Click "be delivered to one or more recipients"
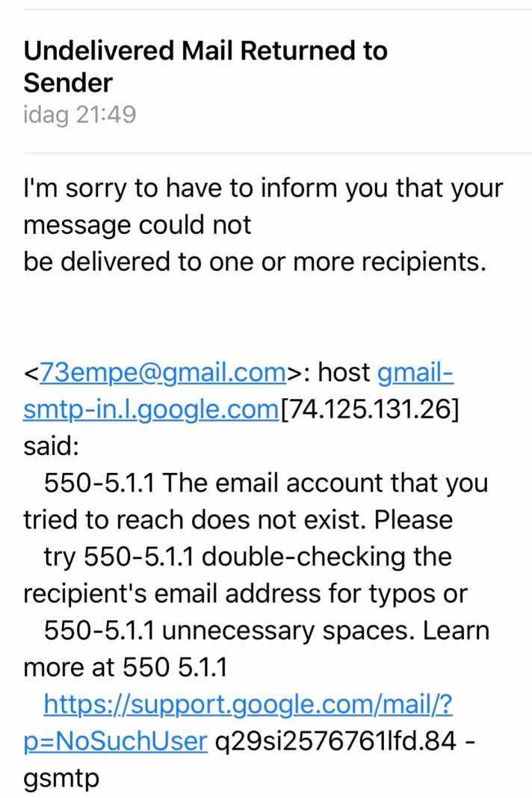Viewport: 532px width, 798px height. (255, 262)
